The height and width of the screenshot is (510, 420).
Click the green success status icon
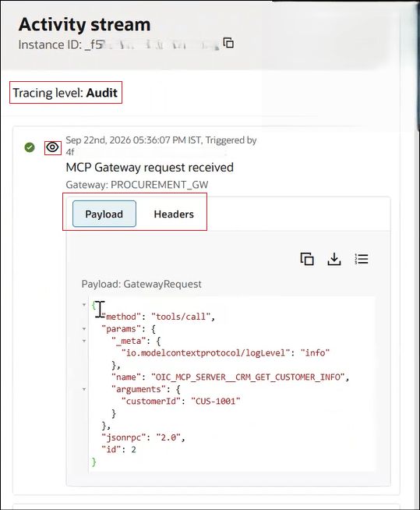point(30,147)
